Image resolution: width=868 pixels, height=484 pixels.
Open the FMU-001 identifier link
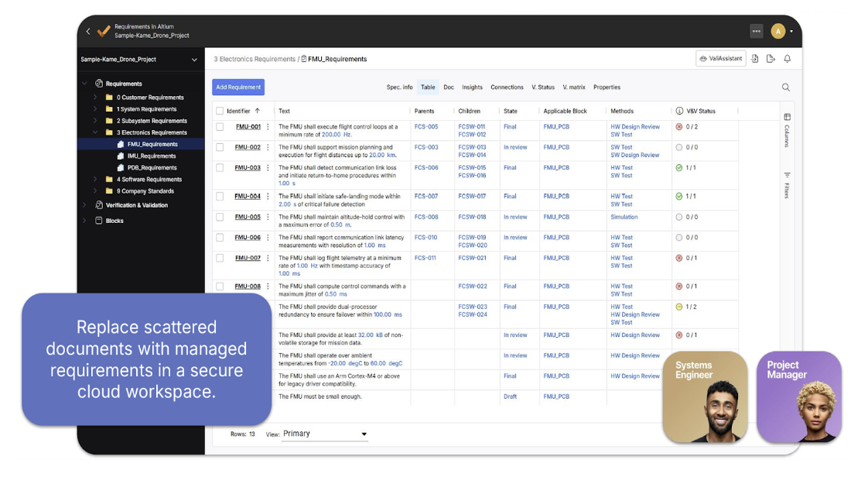[x=248, y=127]
